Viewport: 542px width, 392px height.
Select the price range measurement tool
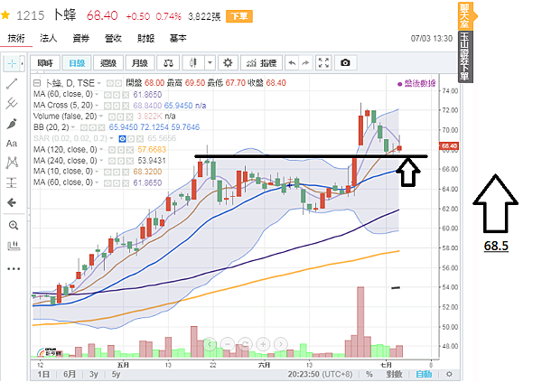pyautogui.click(x=12, y=182)
